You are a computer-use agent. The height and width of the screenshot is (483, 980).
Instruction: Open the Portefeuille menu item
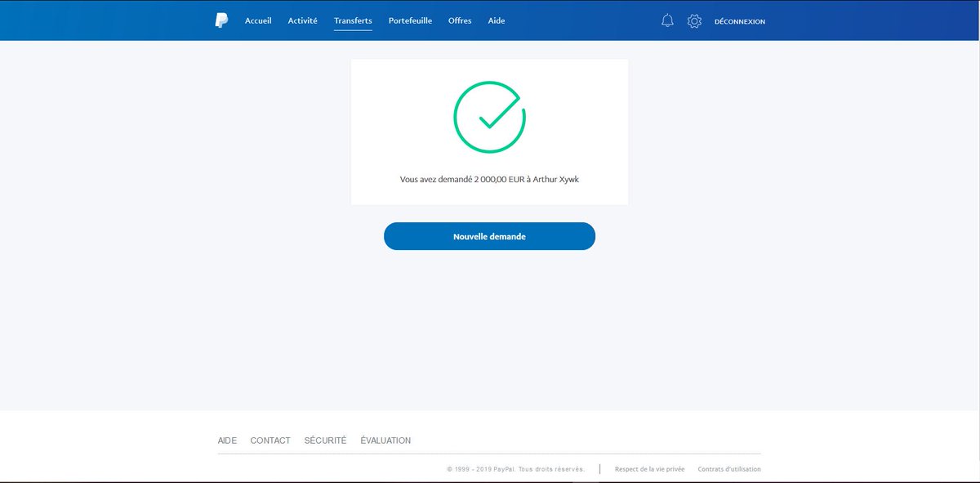point(410,20)
